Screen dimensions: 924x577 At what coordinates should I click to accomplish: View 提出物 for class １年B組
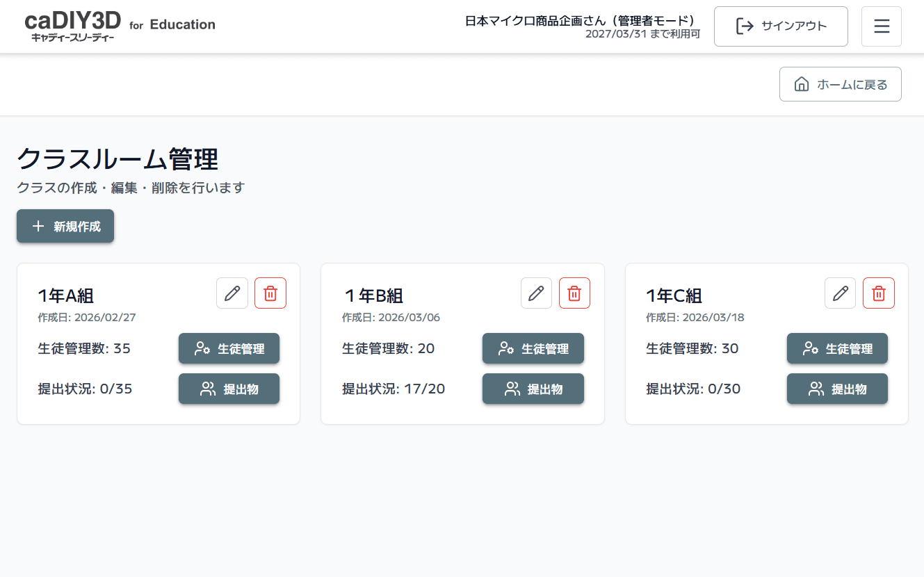coord(533,389)
